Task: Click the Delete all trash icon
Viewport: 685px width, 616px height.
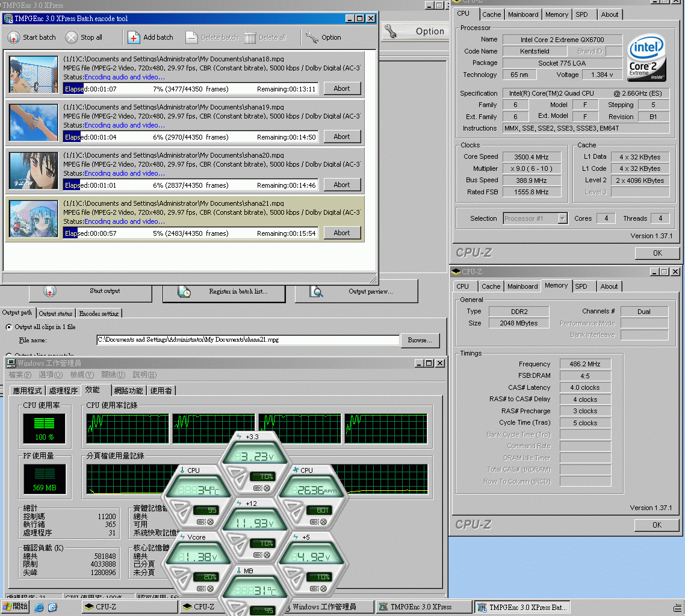Action: click(x=250, y=37)
